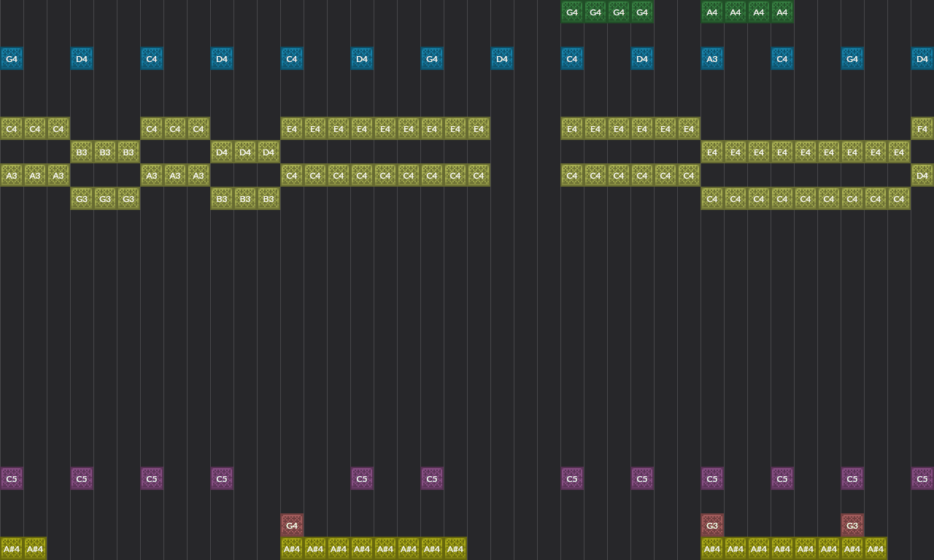Screen dimensions: 934x560
Task: Select the last green G4 note in its group
Action: [642, 12]
